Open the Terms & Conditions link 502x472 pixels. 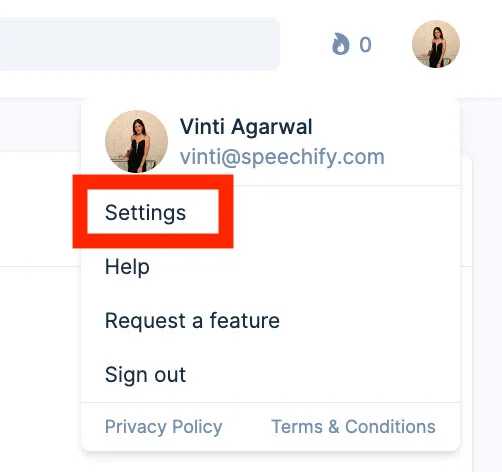tap(354, 427)
